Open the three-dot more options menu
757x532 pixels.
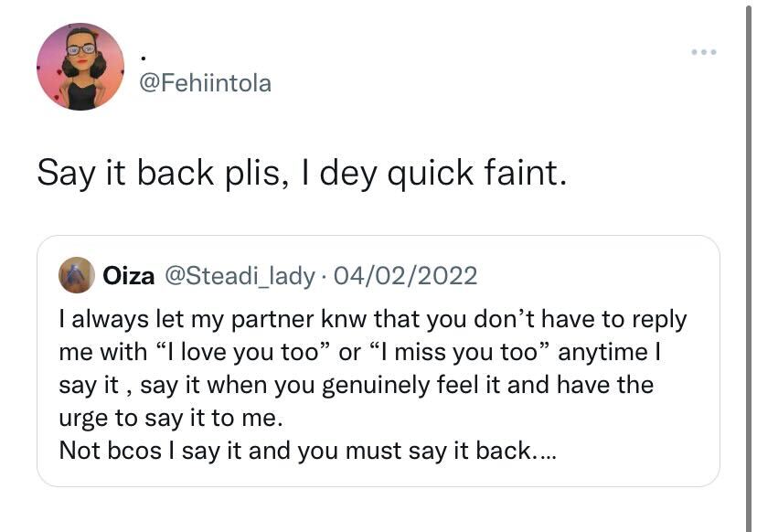point(703,52)
